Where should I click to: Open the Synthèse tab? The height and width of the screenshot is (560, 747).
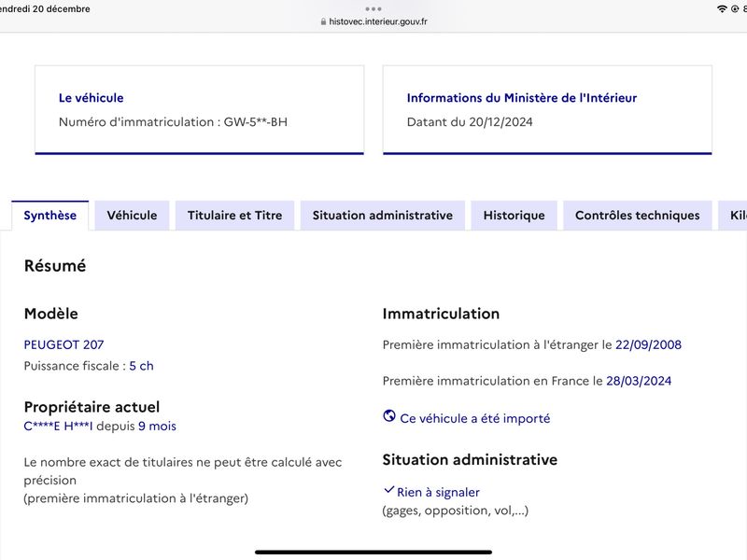click(x=50, y=216)
